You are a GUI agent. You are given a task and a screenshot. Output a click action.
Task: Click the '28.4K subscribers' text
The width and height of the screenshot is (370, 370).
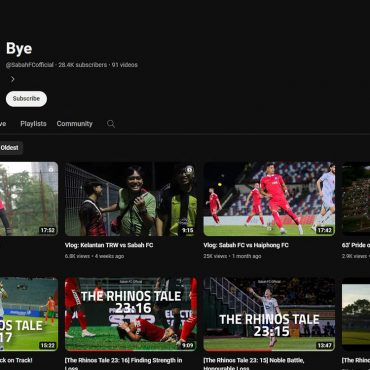tap(83, 65)
